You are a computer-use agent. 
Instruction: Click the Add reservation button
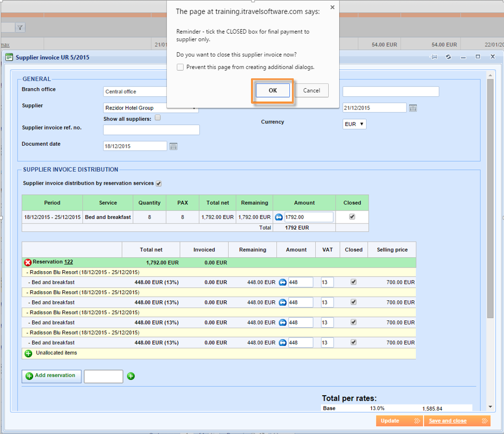(51, 376)
